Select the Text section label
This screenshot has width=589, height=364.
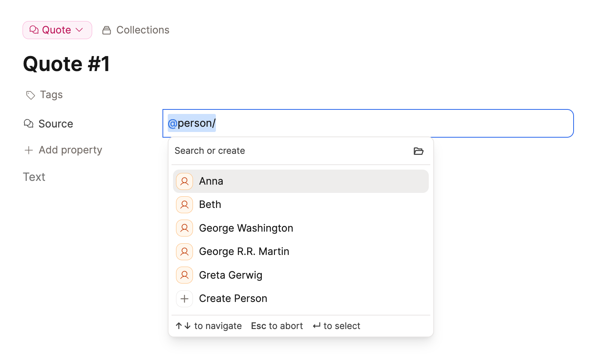pos(34,177)
